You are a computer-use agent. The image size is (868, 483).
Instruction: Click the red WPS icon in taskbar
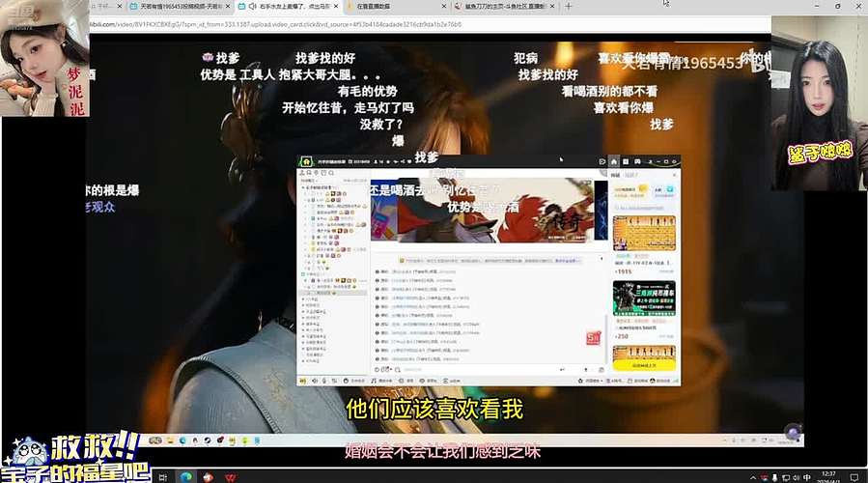[231, 477]
